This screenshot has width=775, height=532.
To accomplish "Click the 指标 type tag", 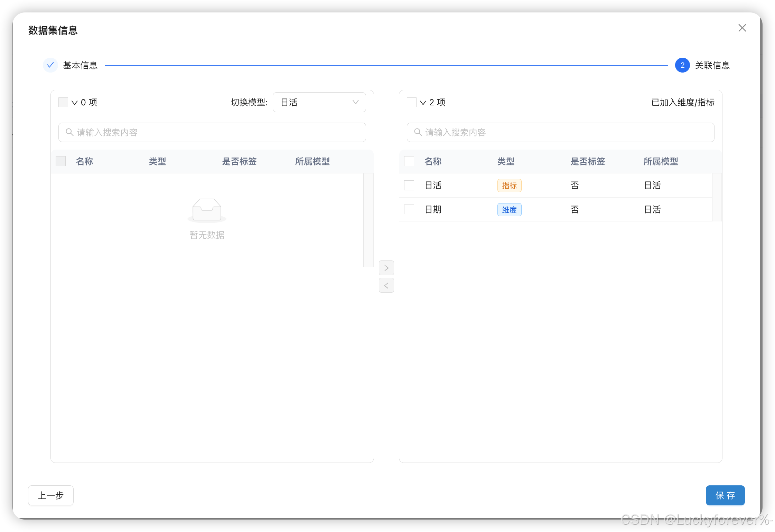I will click(509, 186).
